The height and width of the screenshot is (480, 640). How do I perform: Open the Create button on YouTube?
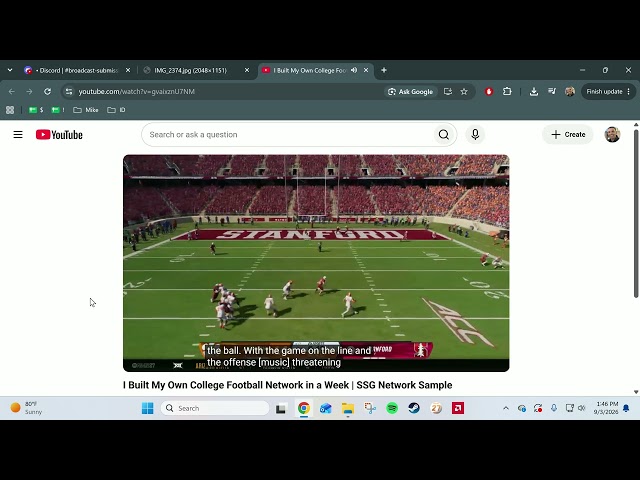(x=568, y=134)
